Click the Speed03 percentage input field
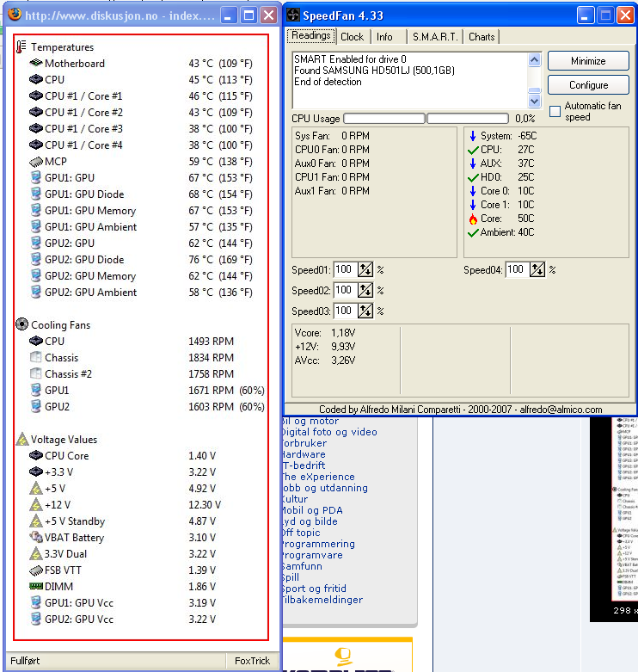 (346, 311)
